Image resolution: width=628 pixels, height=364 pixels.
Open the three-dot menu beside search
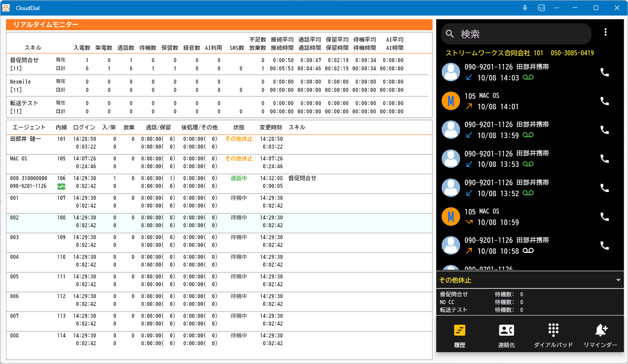pos(606,32)
